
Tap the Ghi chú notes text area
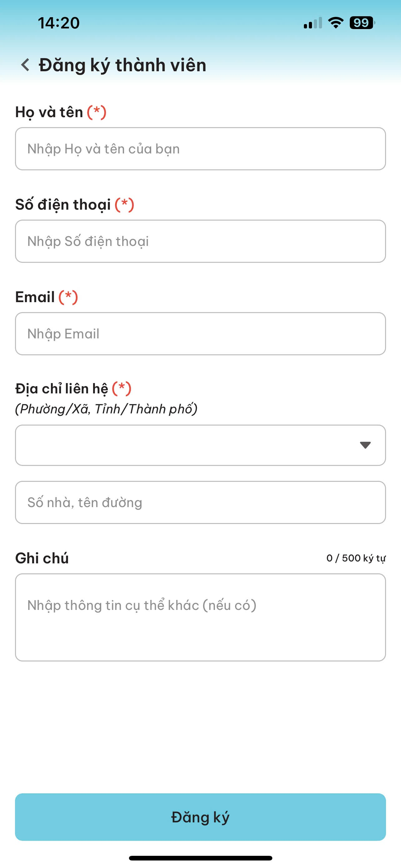click(200, 617)
